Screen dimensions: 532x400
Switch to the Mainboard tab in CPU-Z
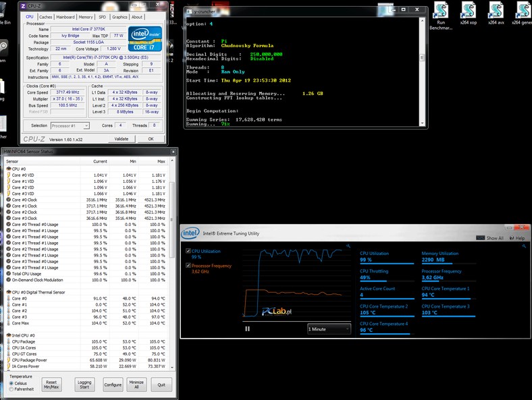[65, 17]
